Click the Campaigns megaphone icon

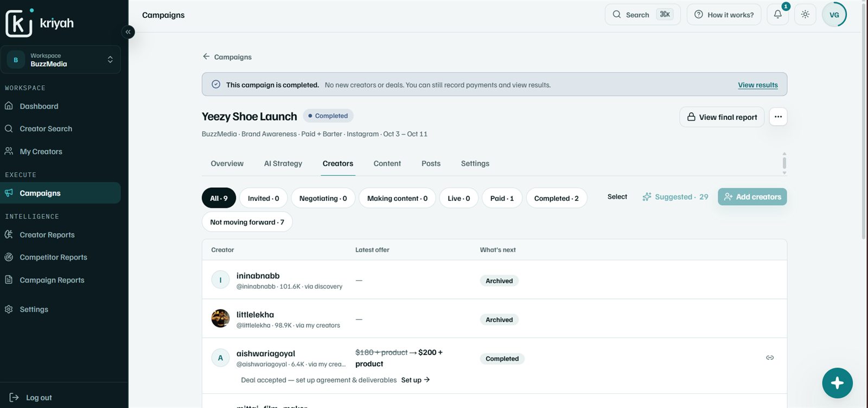tap(9, 193)
